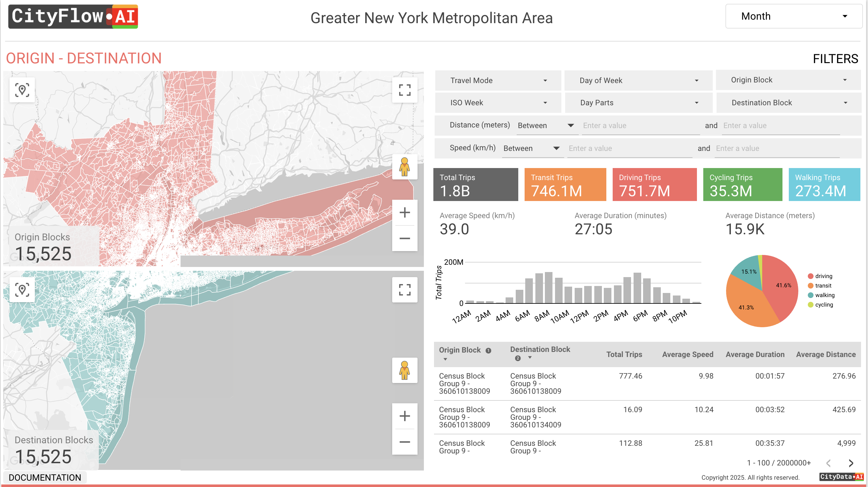This screenshot has width=868, height=487.
Task: Open fullscreen on the destination map
Action: [404, 290]
